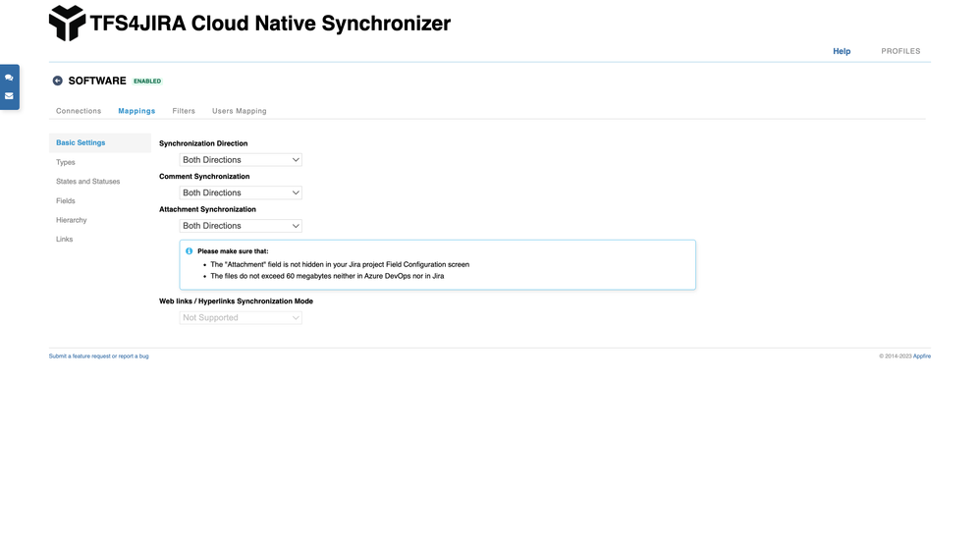The image size is (980, 546).
Task: Click the TFS4JIRA Cloud Native Synchronizer title
Action: (x=270, y=24)
